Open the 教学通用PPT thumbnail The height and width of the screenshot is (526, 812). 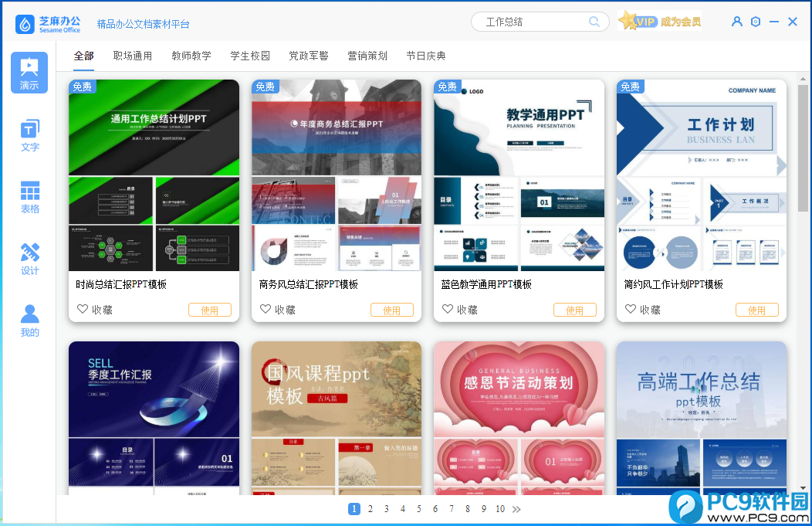519,175
